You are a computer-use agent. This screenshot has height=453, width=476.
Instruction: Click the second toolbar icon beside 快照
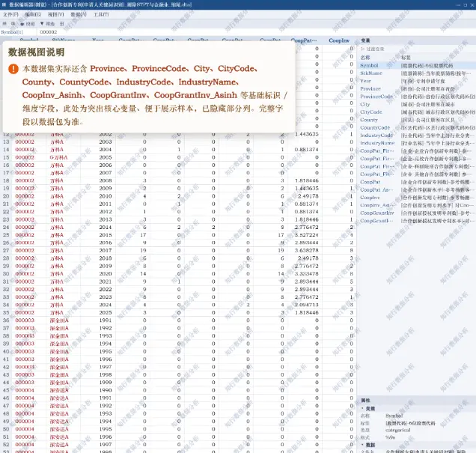pos(13,24)
